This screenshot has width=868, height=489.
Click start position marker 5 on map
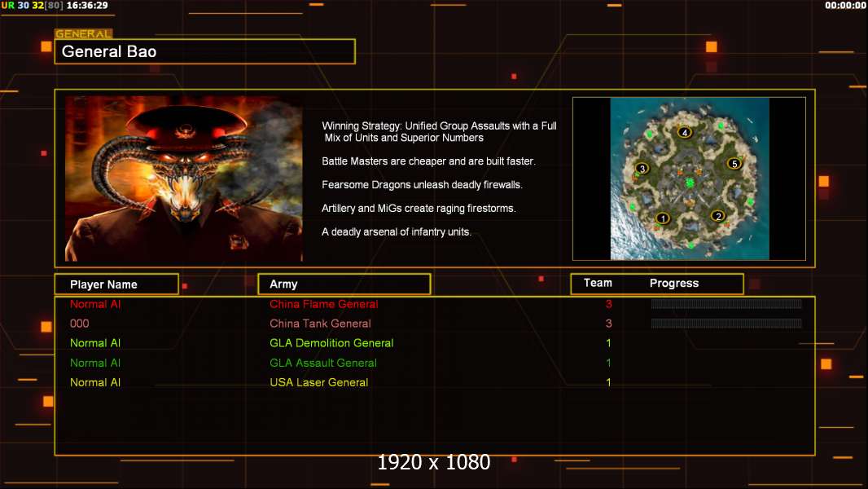click(734, 163)
